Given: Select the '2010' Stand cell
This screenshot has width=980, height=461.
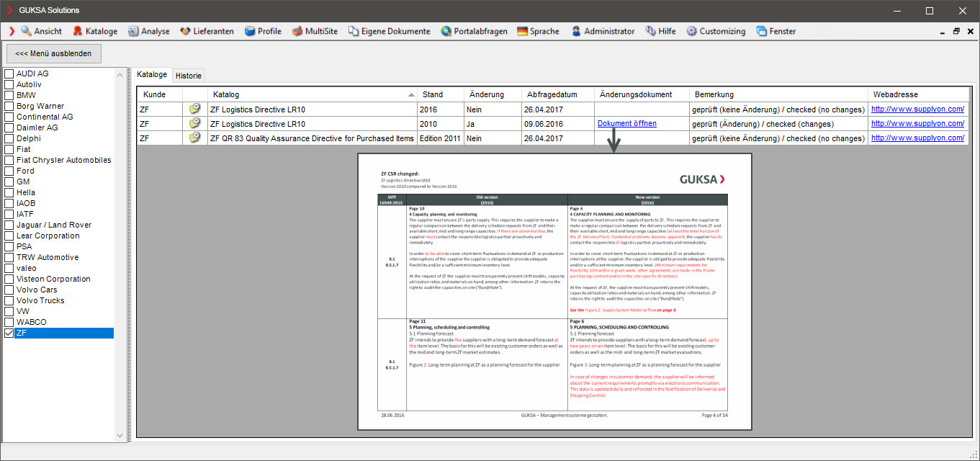Looking at the screenshot, I should [441, 124].
